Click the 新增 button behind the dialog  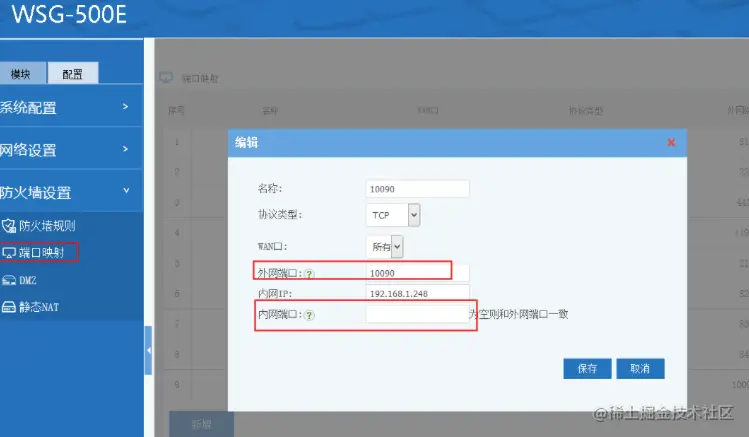click(x=202, y=424)
